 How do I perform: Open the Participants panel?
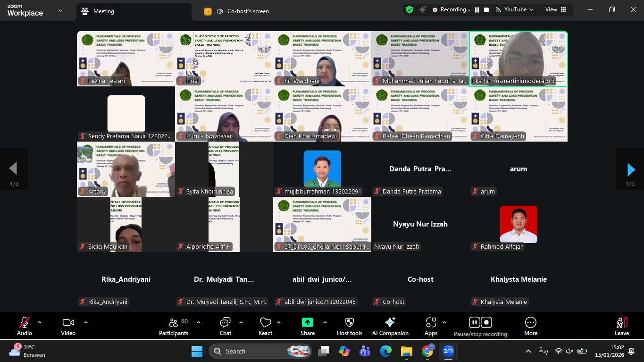173,327
